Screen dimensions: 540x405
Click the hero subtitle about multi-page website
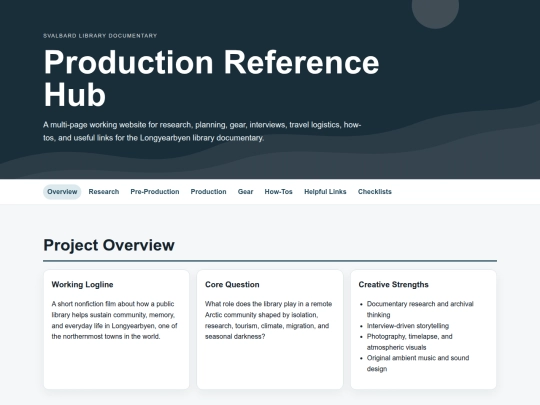click(202, 131)
